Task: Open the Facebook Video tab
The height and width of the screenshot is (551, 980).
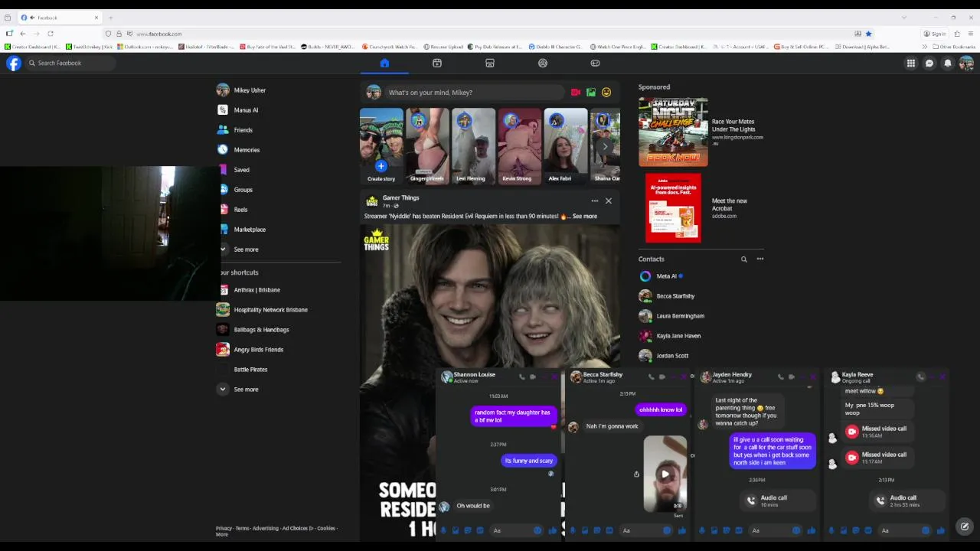Action: (x=437, y=64)
